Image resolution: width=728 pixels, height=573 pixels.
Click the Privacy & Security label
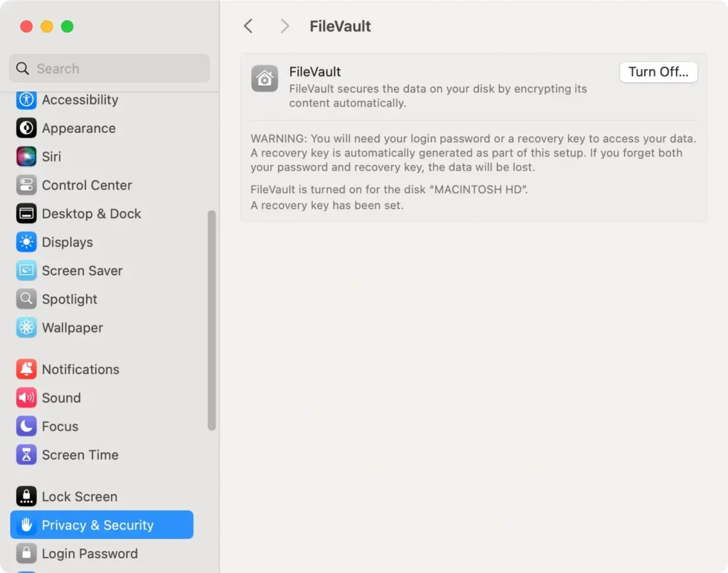point(98,525)
